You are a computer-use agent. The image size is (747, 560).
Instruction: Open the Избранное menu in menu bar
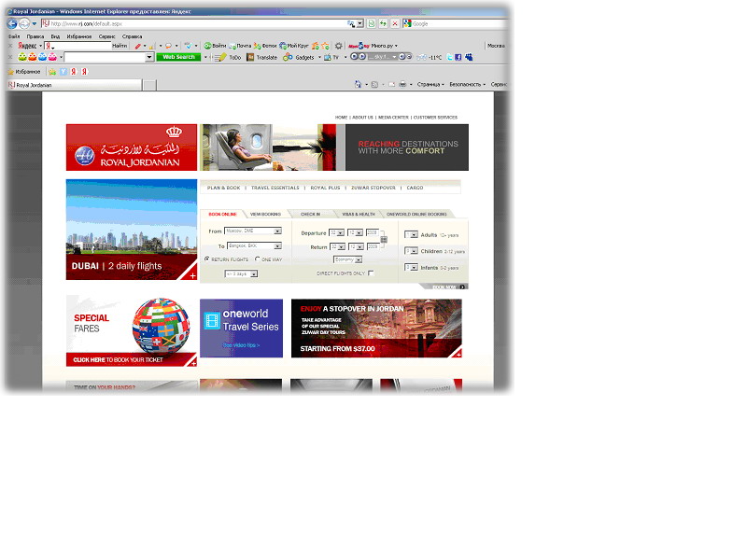(x=78, y=36)
